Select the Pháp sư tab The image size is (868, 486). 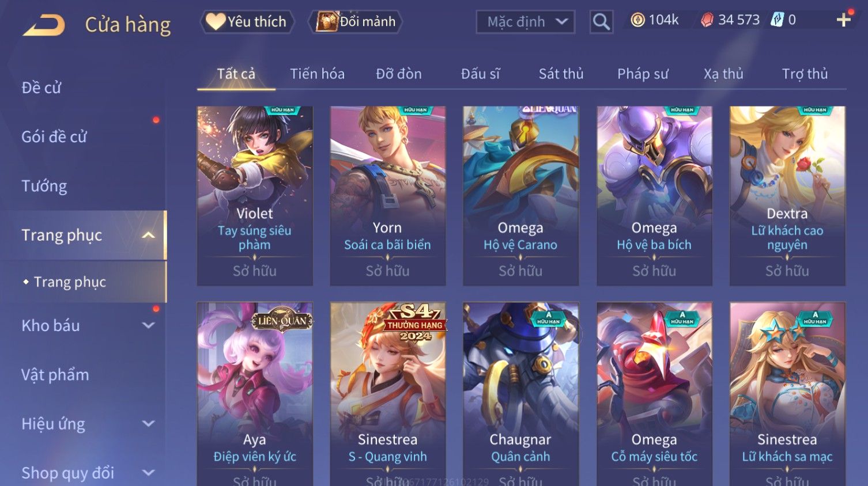(x=643, y=74)
